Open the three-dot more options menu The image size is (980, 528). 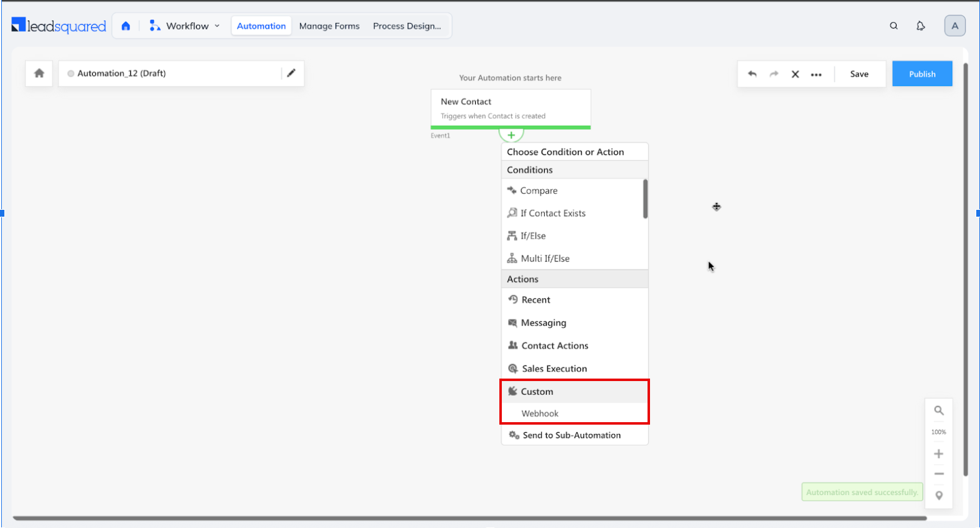point(816,74)
